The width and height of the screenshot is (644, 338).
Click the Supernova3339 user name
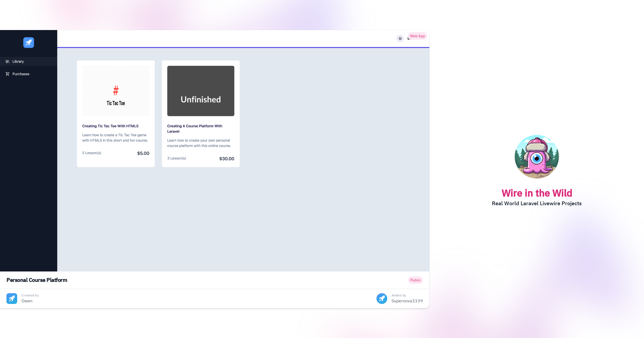(x=407, y=301)
